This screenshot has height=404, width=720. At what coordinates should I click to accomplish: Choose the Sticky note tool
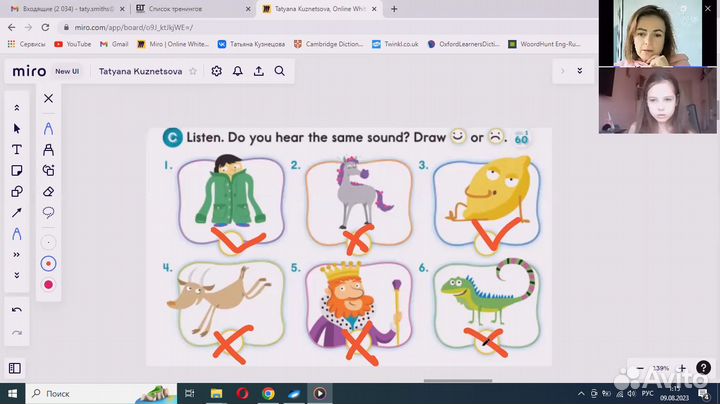coord(17,170)
